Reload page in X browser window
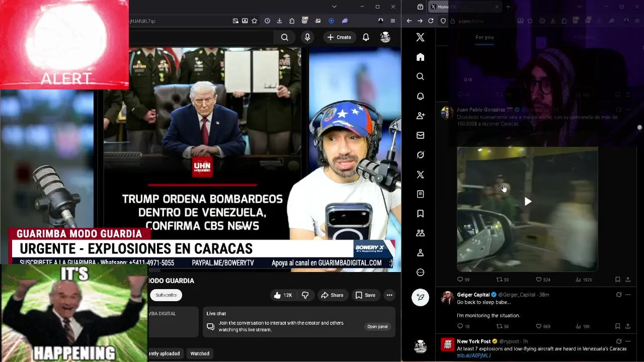The height and width of the screenshot is (362, 644). tap(431, 21)
